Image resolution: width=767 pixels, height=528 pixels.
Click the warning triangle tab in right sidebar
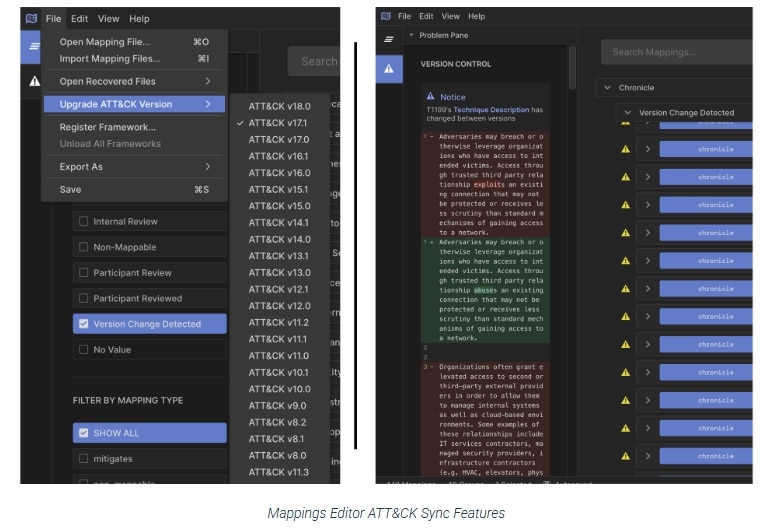click(x=388, y=68)
